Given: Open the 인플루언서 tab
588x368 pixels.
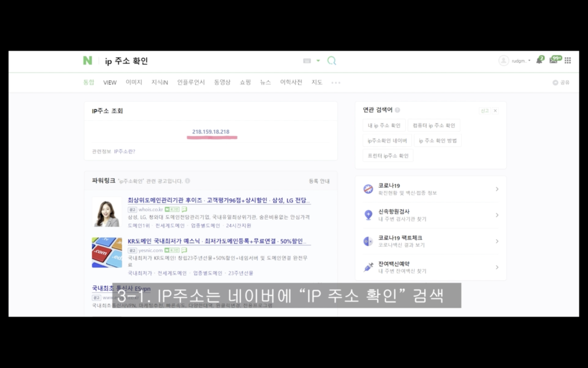Looking at the screenshot, I should point(191,82).
